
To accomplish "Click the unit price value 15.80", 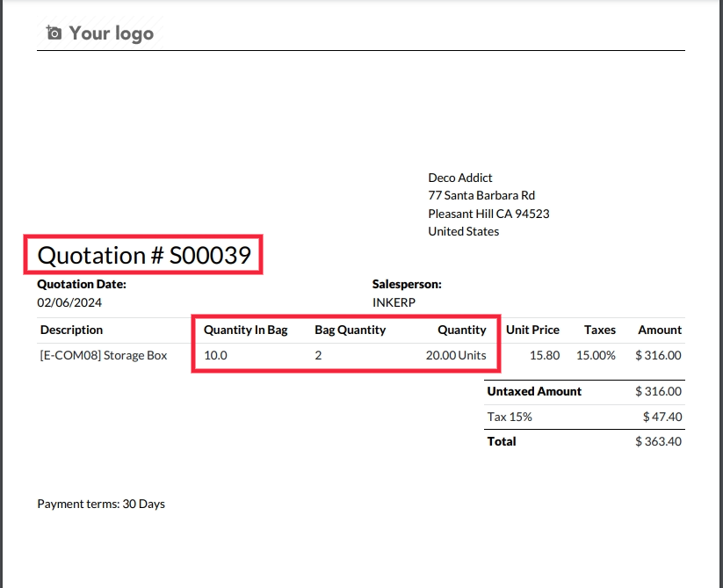I will click(545, 356).
